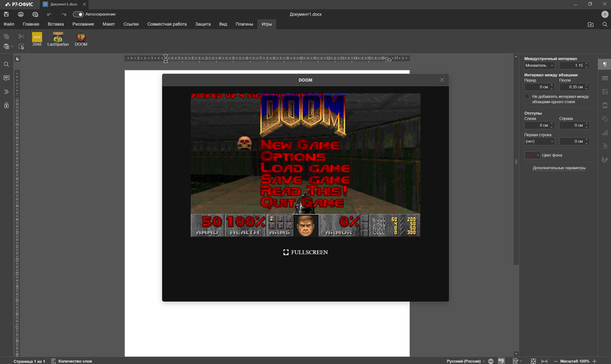Image resolution: width=611 pixels, height=364 pixels.
Task: Toggle spell checking in status bar
Action: pos(501,361)
